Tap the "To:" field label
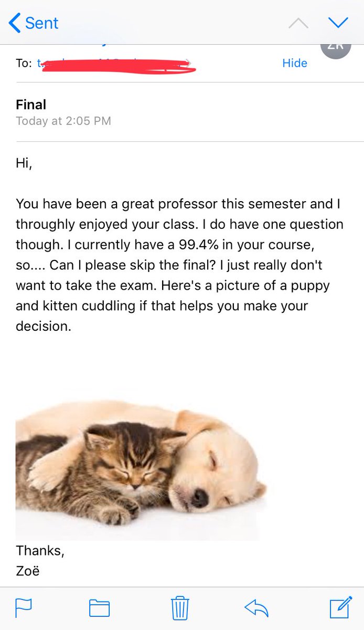Viewport: 364px width, 630px height. [x=24, y=64]
